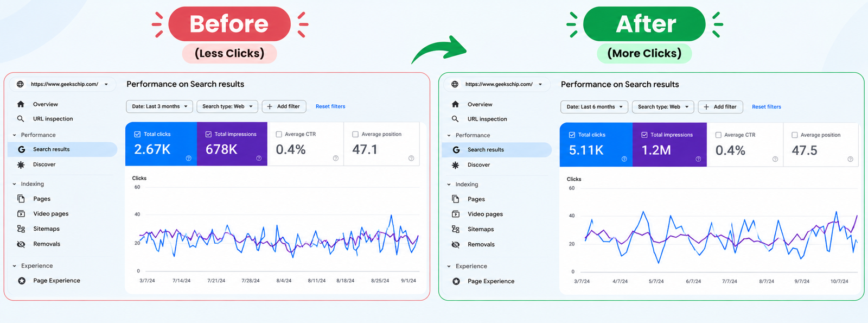Open the Date: Last 6 months dropdown
The image size is (868, 323).
(x=594, y=107)
